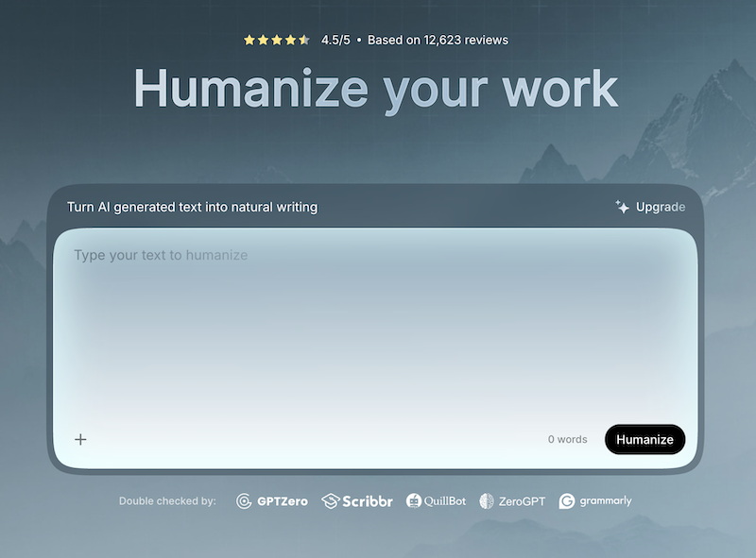Click the 'Humanize your work' heading

pyautogui.click(x=375, y=88)
